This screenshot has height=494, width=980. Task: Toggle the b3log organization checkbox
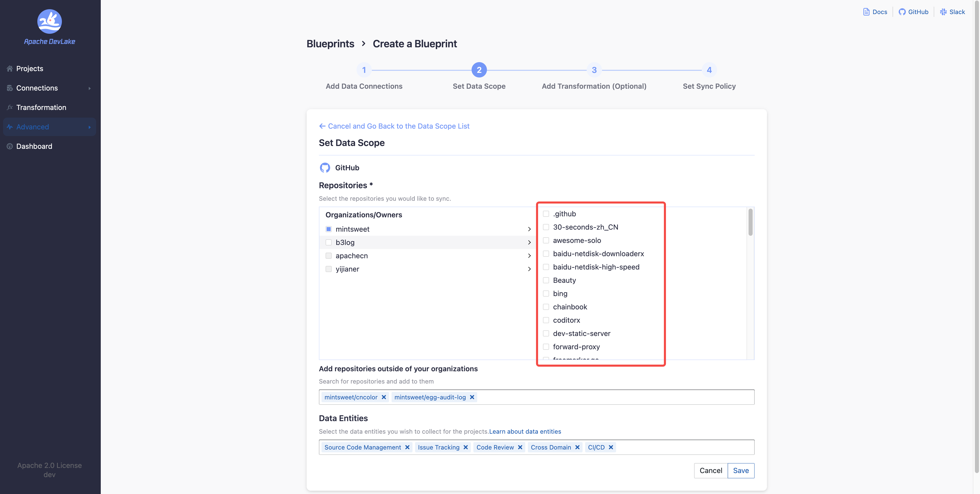(x=329, y=242)
